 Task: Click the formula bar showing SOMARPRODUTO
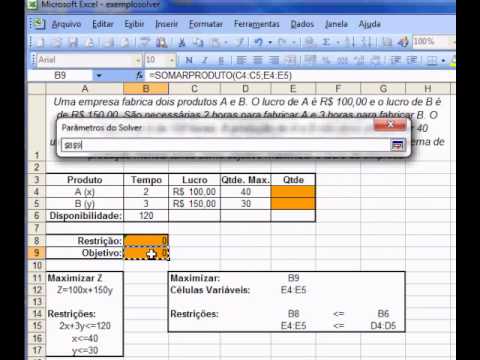[x=299, y=76]
